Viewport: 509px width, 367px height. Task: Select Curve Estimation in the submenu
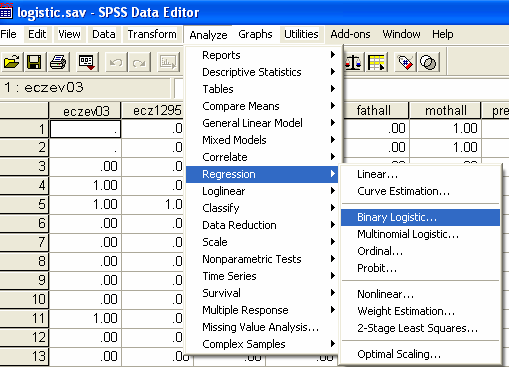(420, 191)
